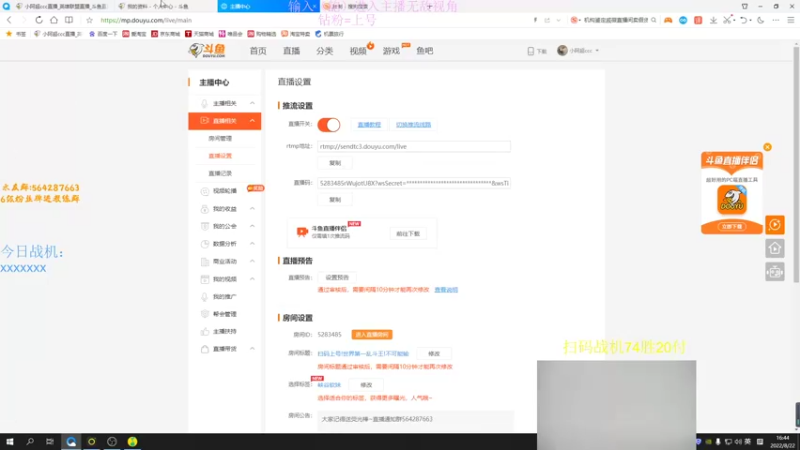Image resolution: width=800 pixels, height=450 pixels.
Task: Open 我的推广 in the sidebar
Action: 224,296
